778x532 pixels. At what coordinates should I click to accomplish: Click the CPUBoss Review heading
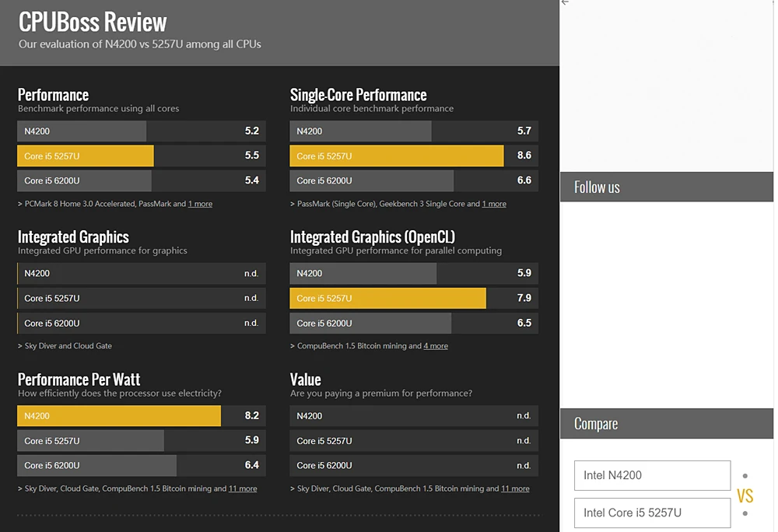tap(93, 22)
